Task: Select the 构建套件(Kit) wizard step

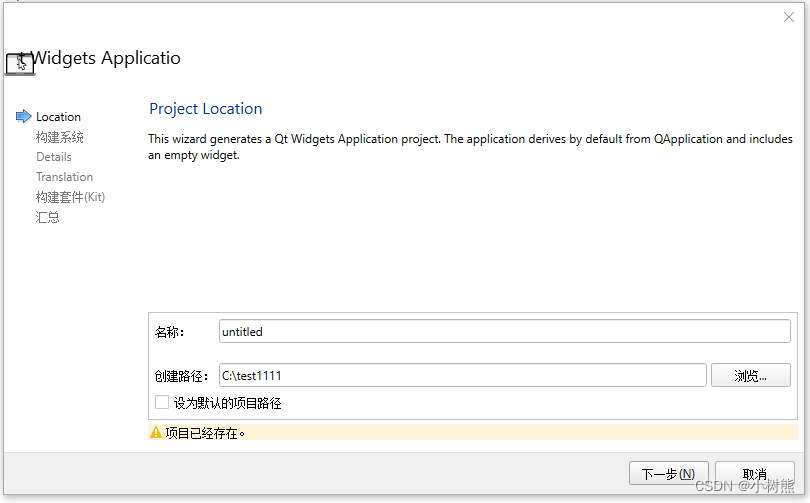Action: click(70, 197)
